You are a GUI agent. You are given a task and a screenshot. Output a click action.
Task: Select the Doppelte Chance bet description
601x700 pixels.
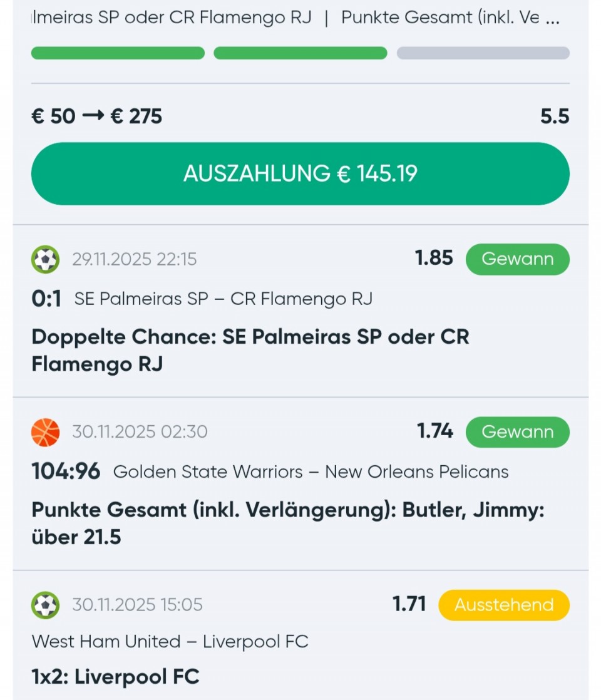(x=250, y=350)
